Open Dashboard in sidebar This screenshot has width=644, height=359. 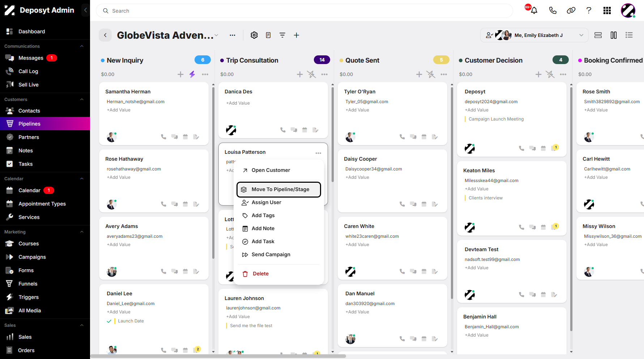[45, 31]
